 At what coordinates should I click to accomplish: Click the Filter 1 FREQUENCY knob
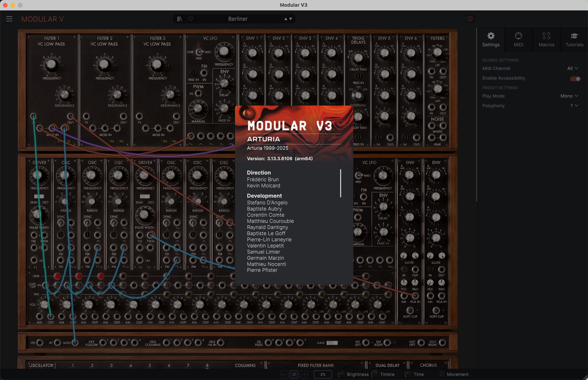click(51, 64)
